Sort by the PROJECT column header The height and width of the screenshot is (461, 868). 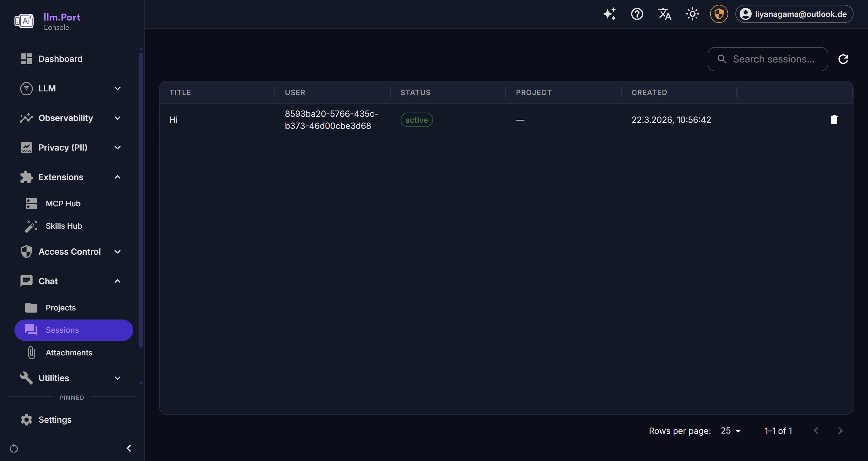534,92
